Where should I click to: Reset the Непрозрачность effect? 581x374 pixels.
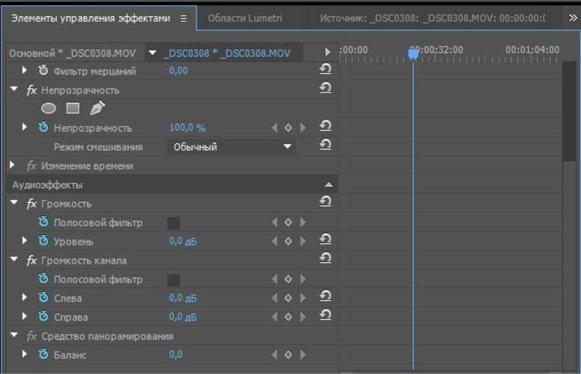(325, 88)
